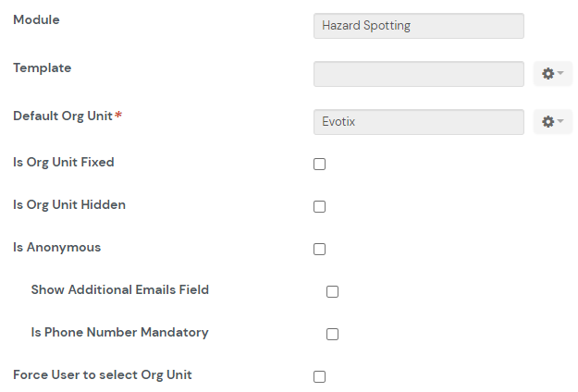The height and width of the screenshot is (392, 578).
Task: Click the Show Additional Emails Field label
Action: (120, 290)
